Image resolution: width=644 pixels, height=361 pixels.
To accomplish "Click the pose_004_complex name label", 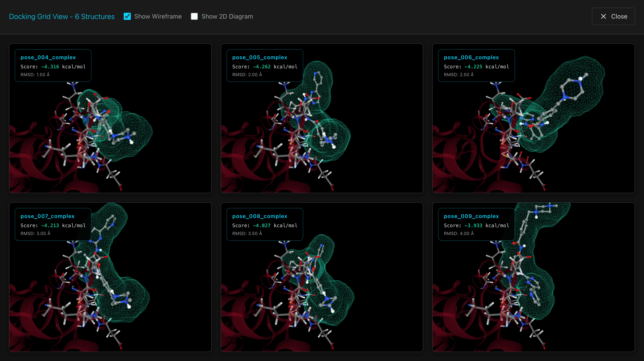I will (x=48, y=57).
